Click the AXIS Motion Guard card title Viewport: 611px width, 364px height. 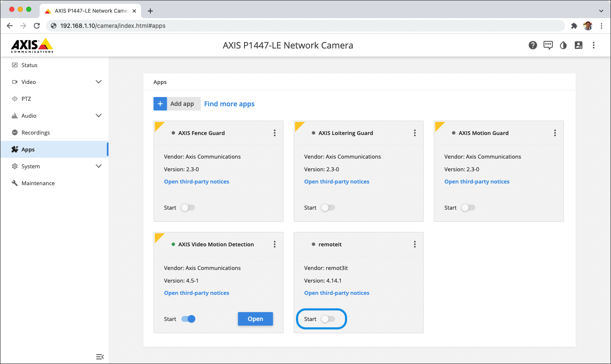click(483, 133)
